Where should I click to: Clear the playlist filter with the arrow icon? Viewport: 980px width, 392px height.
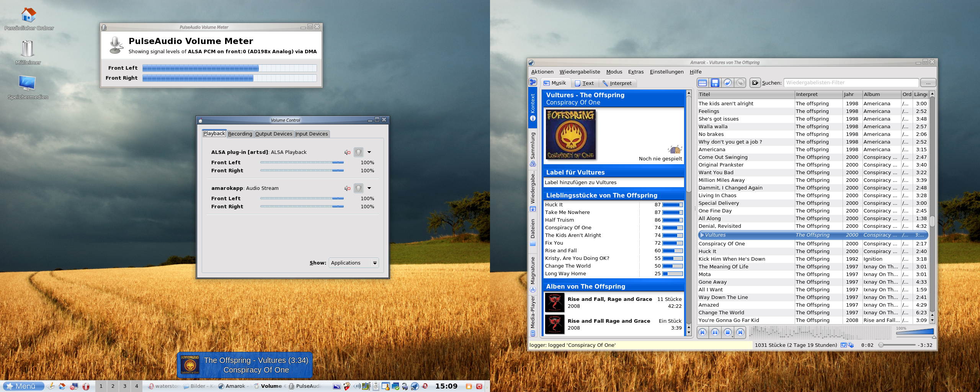coord(755,82)
